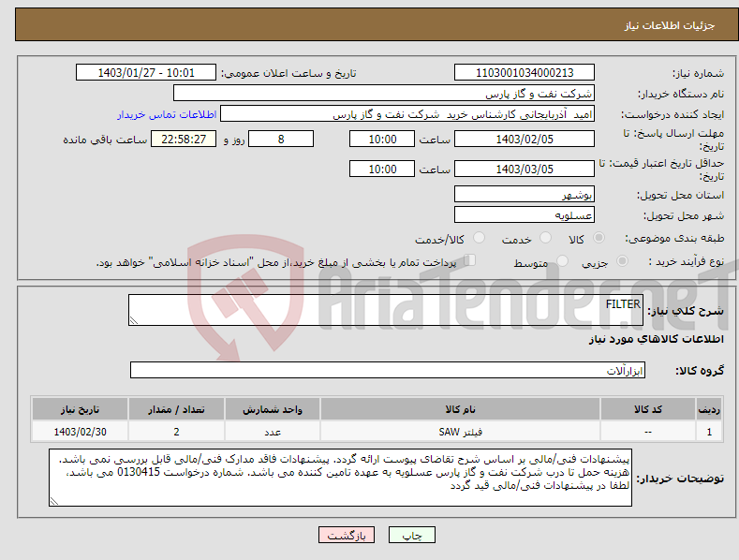Select the متوسط purchase type radio
This screenshot has height=560, width=739.
(x=562, y=260)
